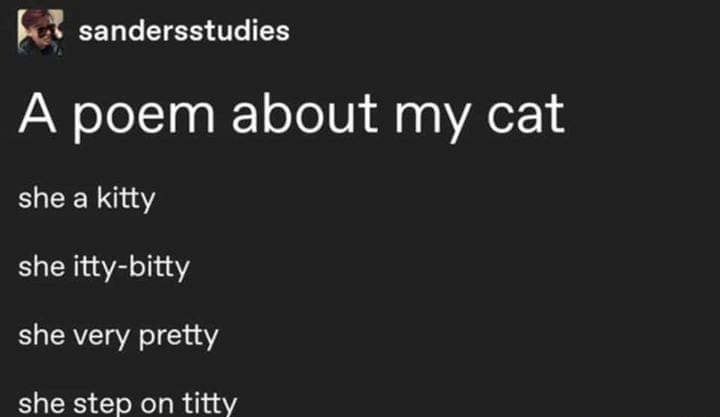Click the "A poem about my cat" title
720x417 pixels.
click(x=292, y=116)
